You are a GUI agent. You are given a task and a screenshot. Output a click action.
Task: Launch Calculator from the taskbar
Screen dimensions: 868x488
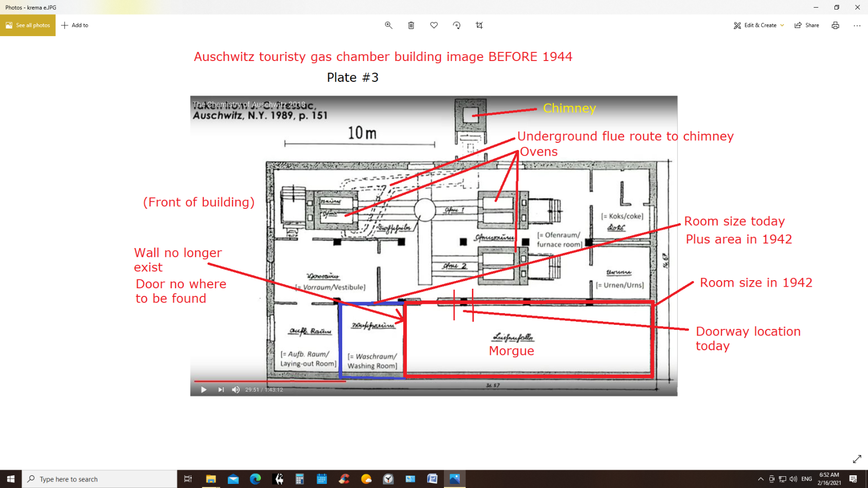point(300,479)
